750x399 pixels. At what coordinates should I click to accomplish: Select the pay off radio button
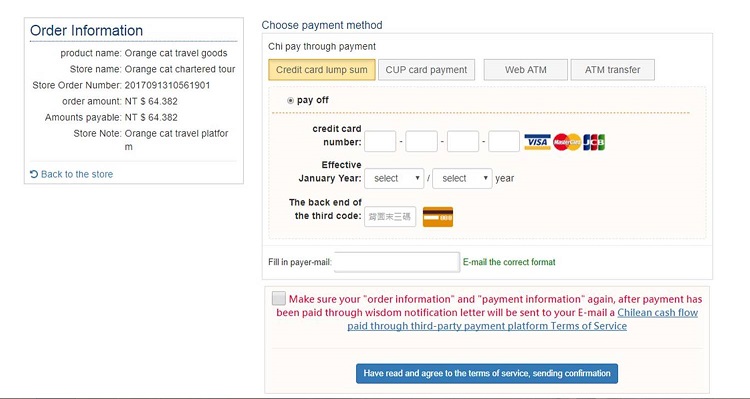click(290, 100)
